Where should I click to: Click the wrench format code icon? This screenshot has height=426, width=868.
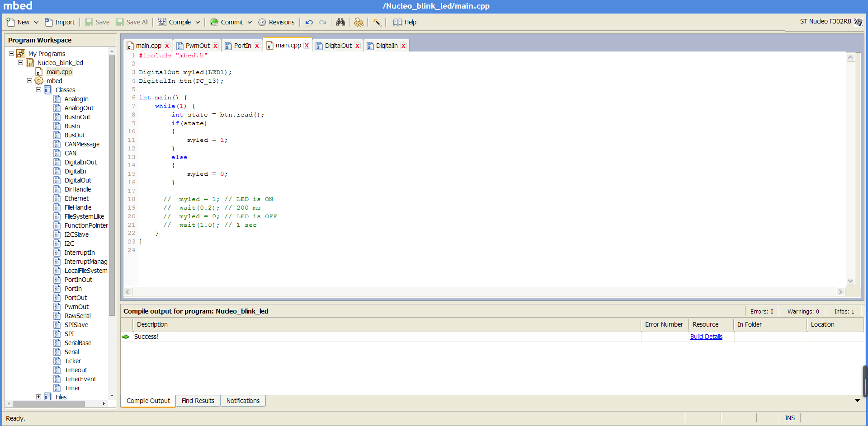(377, 22)
